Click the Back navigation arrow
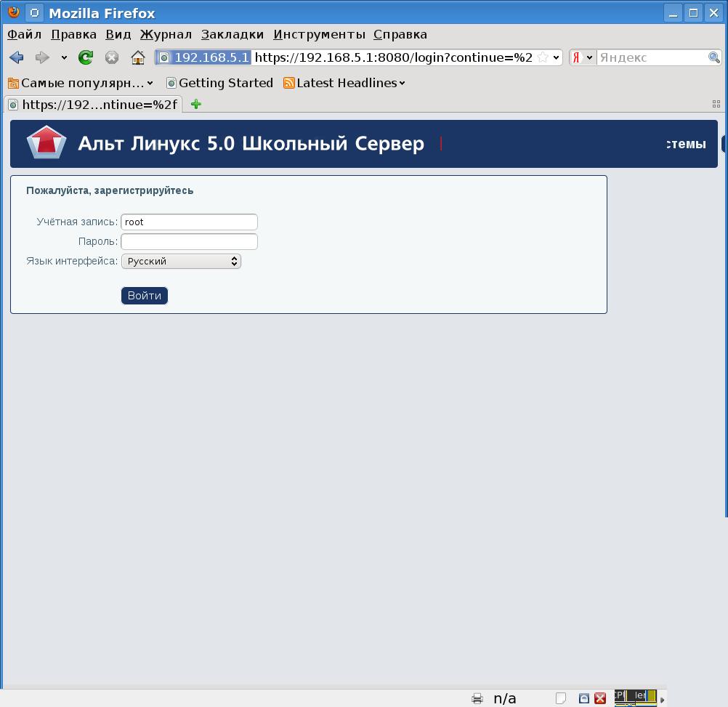 pos(17,57)
